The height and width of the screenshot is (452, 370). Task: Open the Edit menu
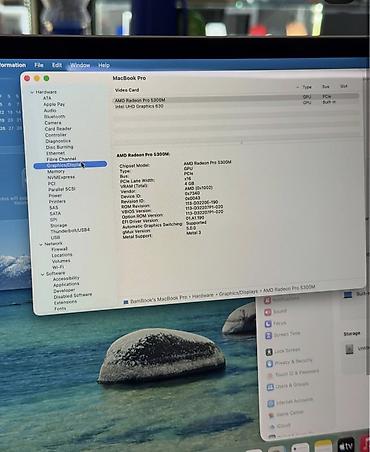[x=57, y=65]
